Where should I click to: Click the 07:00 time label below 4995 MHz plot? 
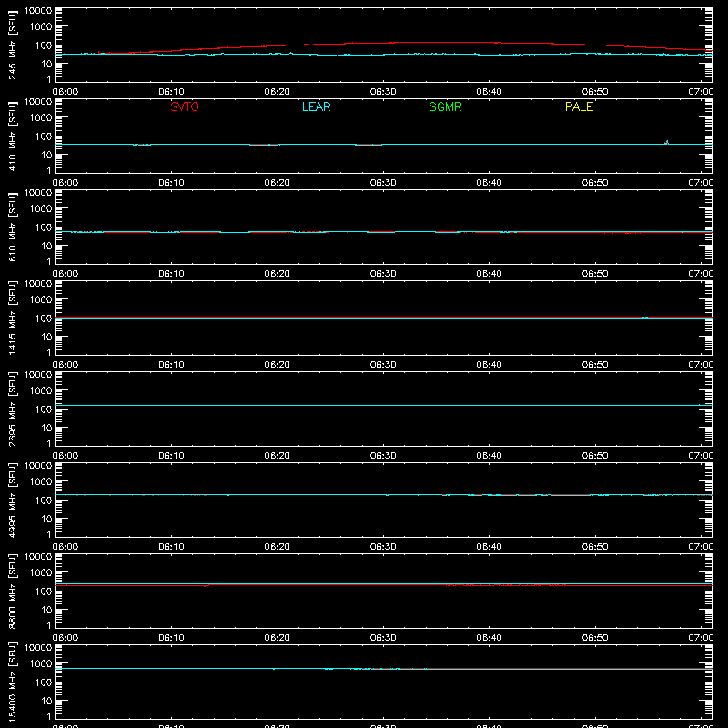[x=701, y=547]
